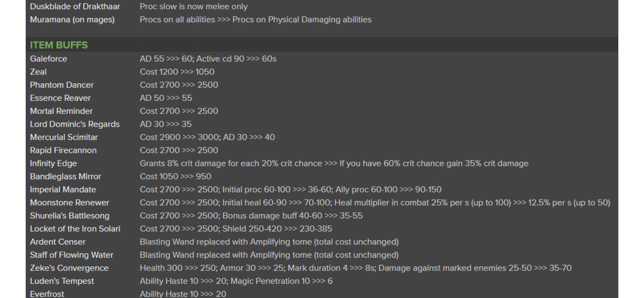This screenshot has height=298, width=644.
Task: Click the ITEM BUFFS section header
Action: point(59,45)
